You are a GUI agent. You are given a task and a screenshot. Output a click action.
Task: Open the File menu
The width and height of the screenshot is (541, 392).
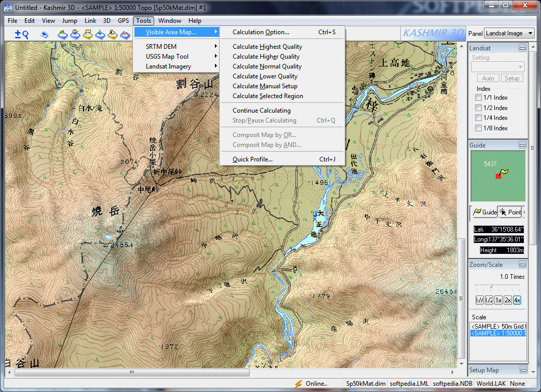(12, 21)
